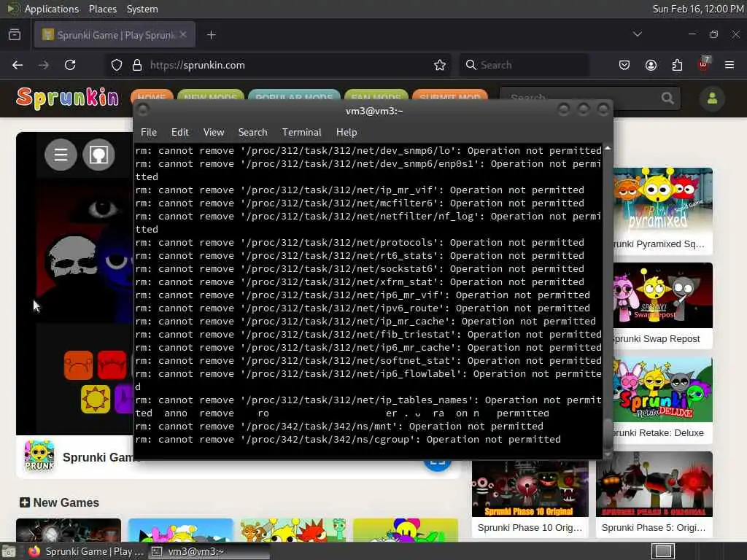This screenshot has height=560, width=747.
Task: Open the Terminal menu item
Action: tap(301, 133)
